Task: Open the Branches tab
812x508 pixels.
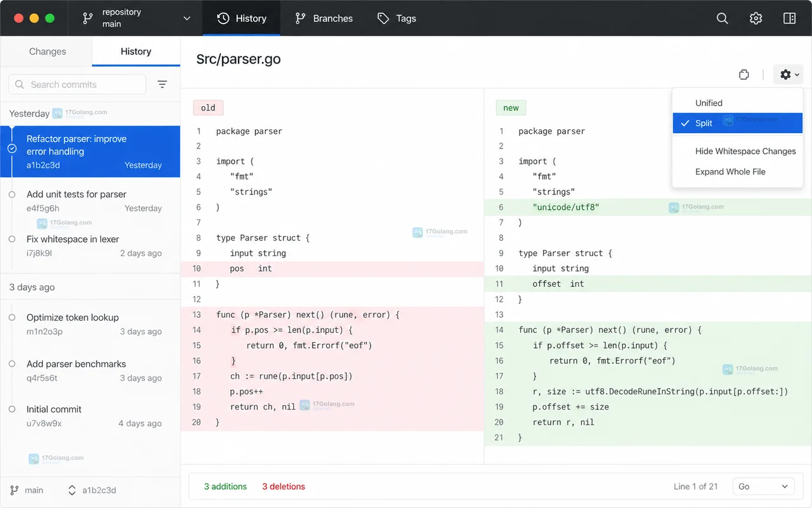Action: pos(324,18)
